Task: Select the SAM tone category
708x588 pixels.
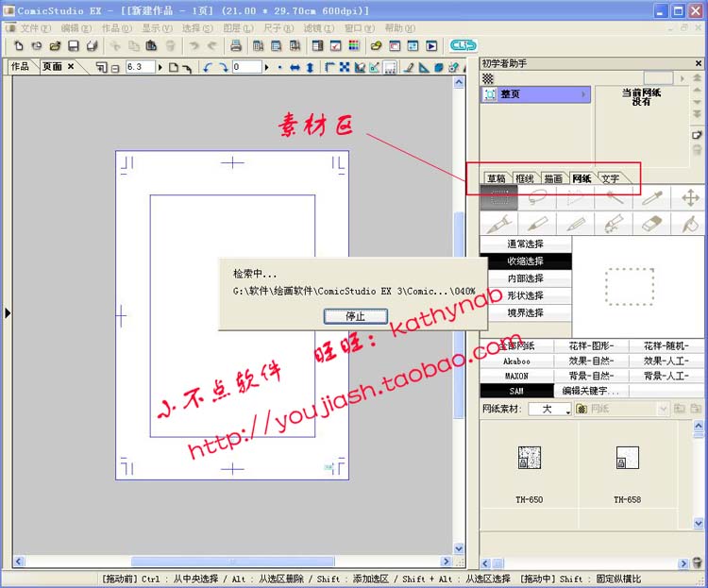Action: point(516,391)
